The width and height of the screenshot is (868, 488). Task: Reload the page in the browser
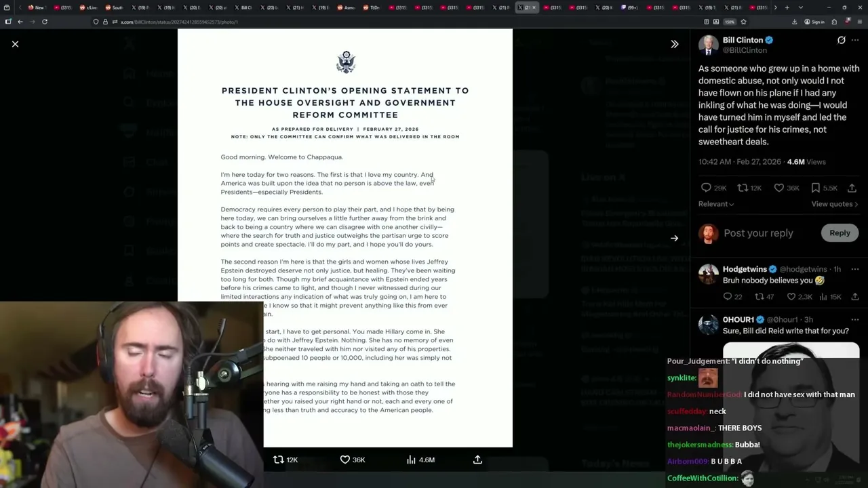44,22
